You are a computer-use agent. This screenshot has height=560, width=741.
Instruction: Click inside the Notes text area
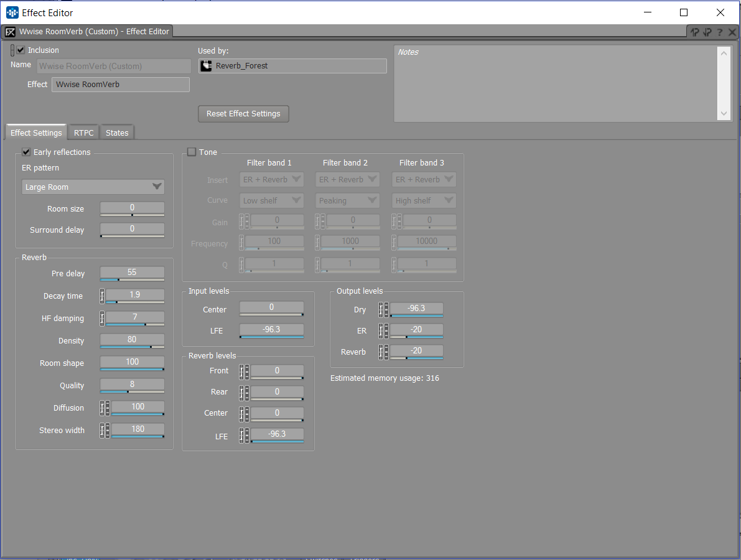click(555, 83)
